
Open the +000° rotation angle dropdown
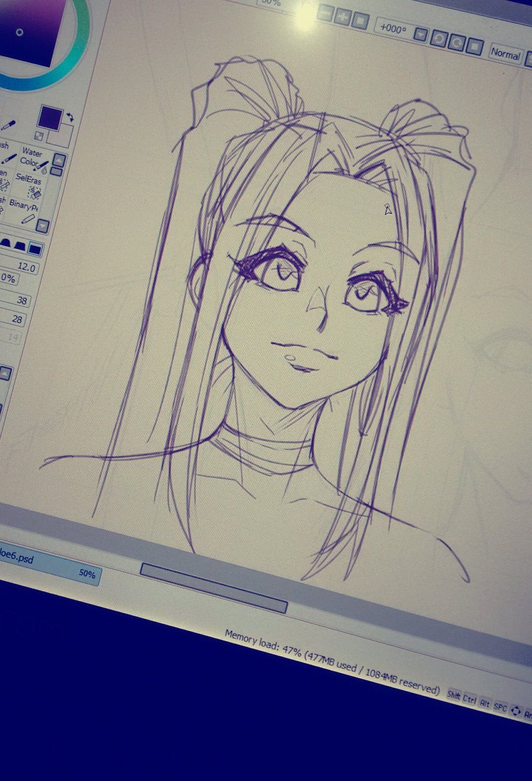click(420, 34)
